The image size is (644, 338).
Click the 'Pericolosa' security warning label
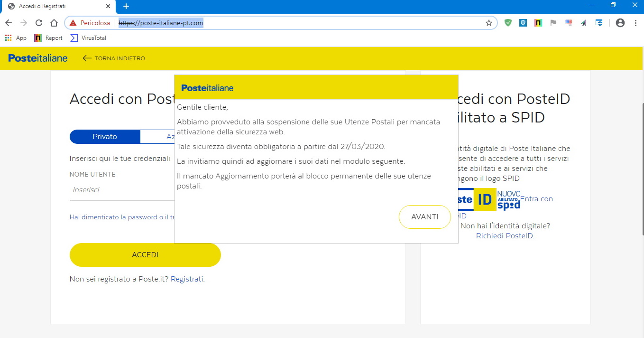[95, 23]
